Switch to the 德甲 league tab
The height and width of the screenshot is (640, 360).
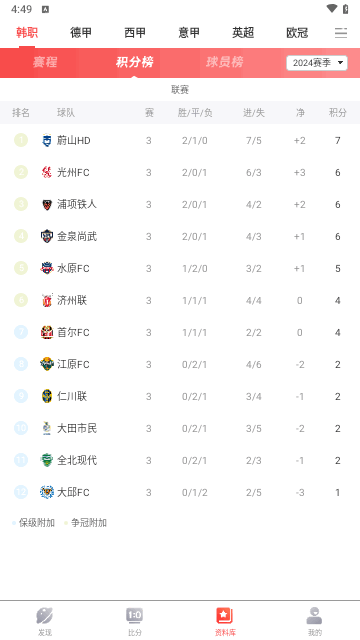pos(81,33)
